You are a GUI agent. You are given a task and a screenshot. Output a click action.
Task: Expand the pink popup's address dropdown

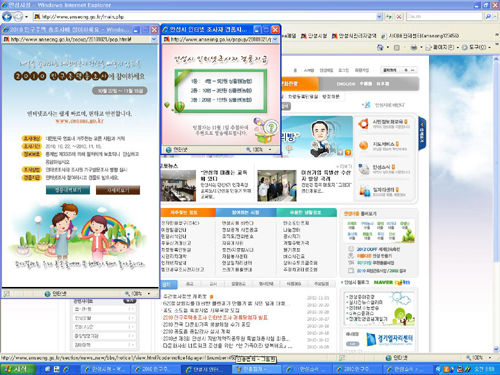point(275,39)
